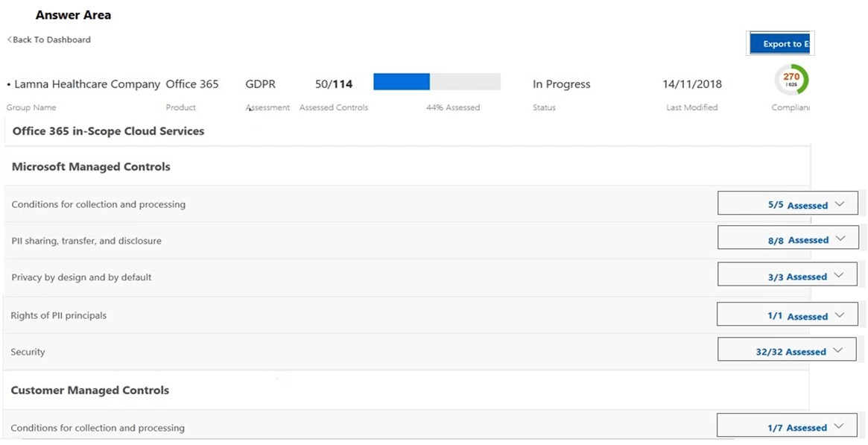Click the Microsoft Managed Controls heading
The width and height of the screenshot is (868, 445).
point(91,167)
